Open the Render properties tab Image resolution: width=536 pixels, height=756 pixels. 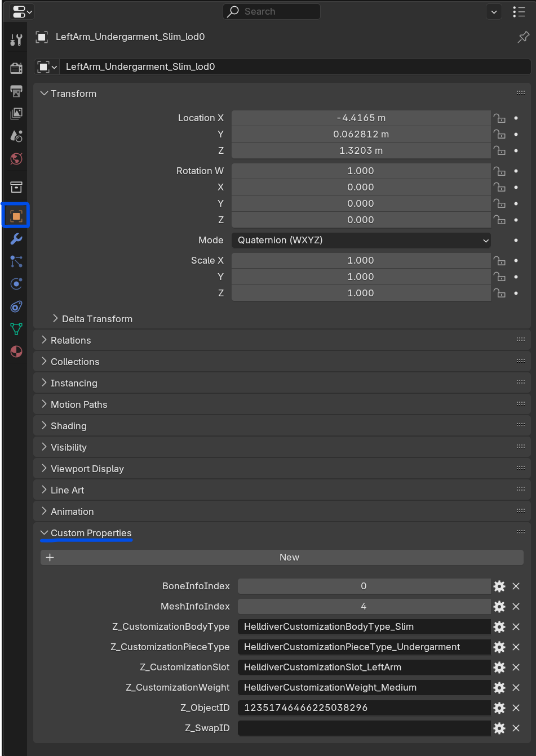[x=16, y=68]
